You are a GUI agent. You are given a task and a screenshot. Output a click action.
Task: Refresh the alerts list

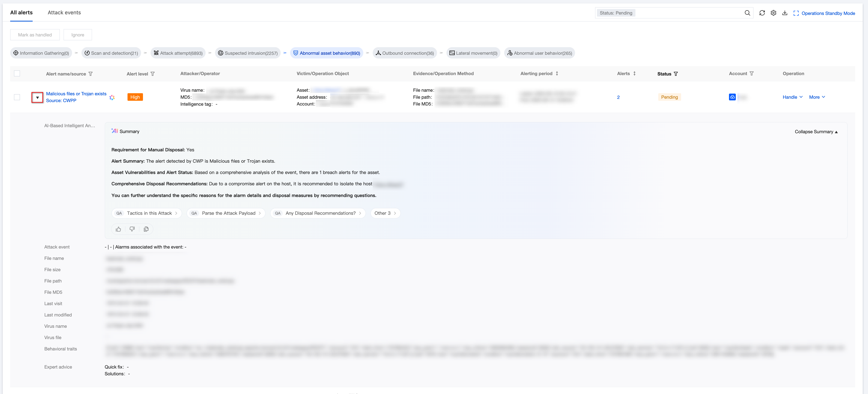pos(762,13)
